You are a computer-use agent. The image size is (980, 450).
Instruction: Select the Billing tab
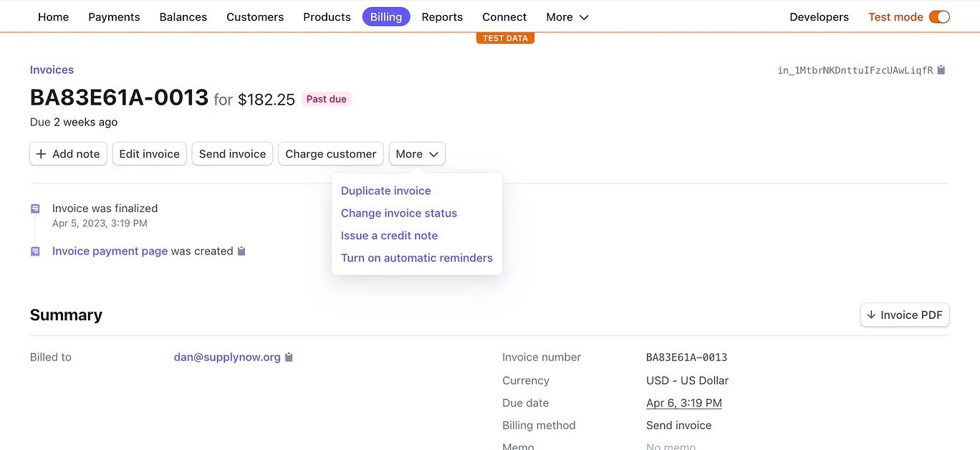point(386,17)
